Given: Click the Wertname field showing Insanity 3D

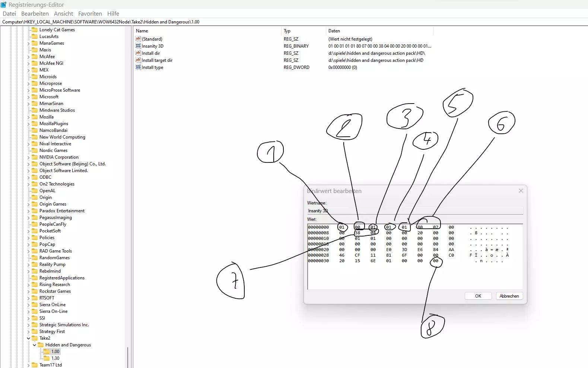Looking at the screenshot, I should coord(415,211).
